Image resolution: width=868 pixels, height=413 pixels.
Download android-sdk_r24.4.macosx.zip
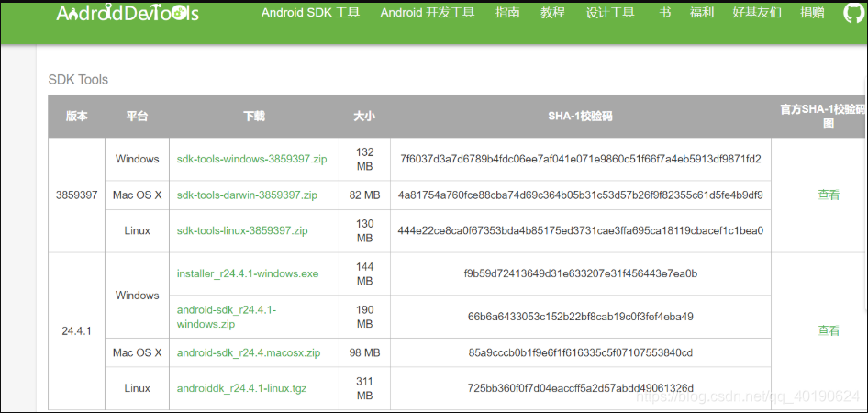(249, 352)
